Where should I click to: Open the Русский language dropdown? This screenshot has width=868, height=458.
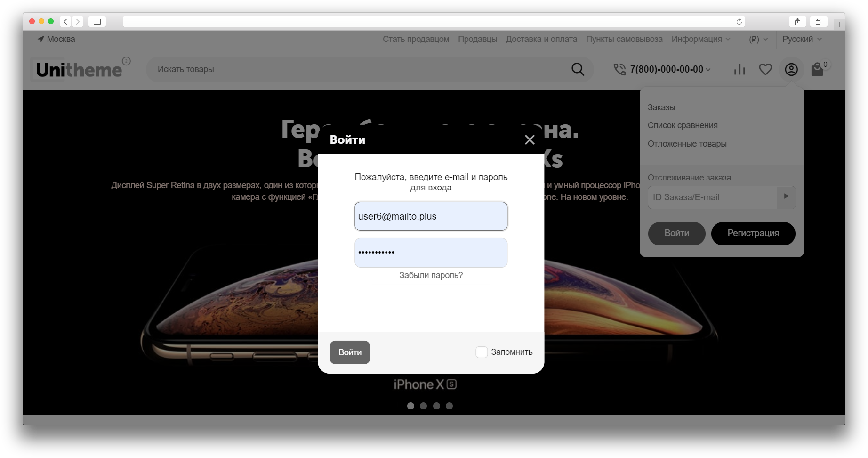pyautogui.click(x=802, y=39)
